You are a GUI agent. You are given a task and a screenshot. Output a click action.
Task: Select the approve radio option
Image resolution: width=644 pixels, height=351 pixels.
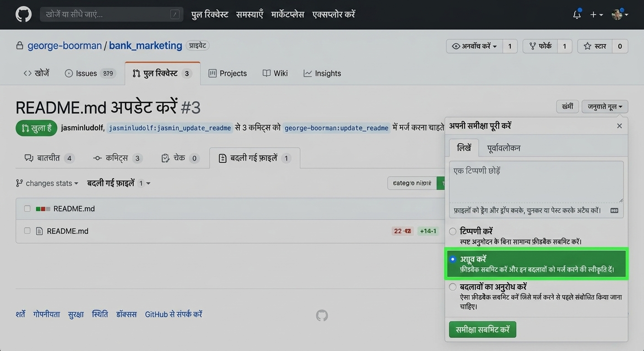tap(453, 259)
